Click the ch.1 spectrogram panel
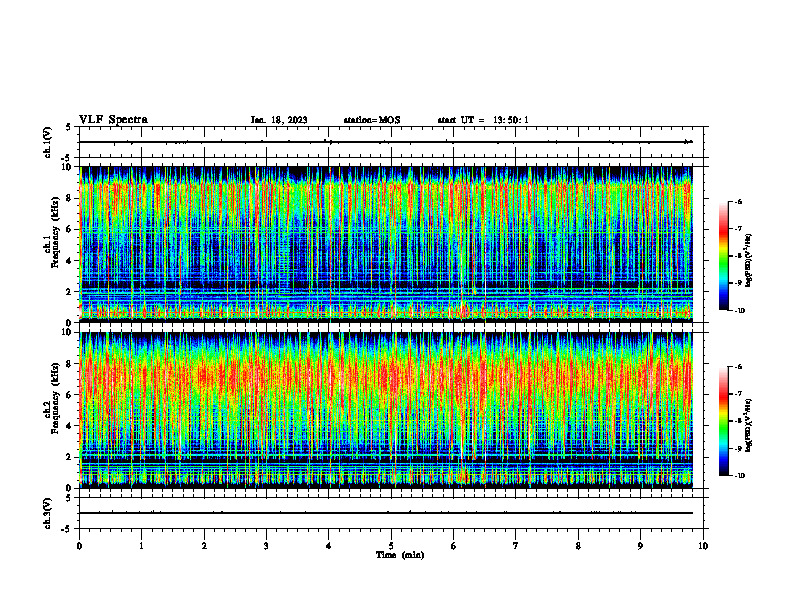Viewport: 792px width, 612px height. pyautogui.click(x=386, y=244)
